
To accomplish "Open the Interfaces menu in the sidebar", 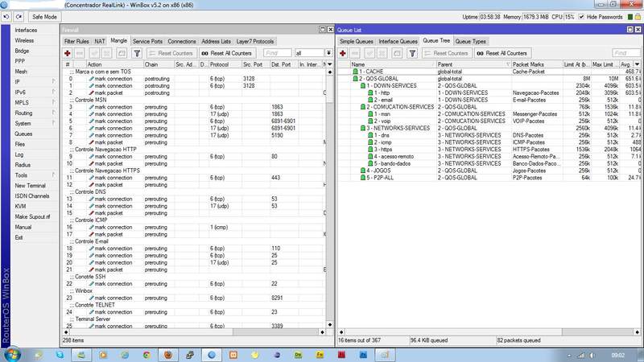I will click(26, 30).
